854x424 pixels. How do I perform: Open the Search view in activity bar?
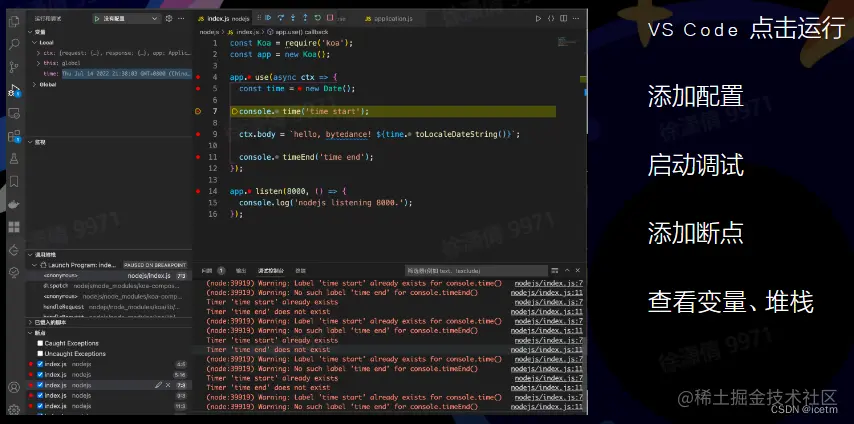[x=14, y=45]
